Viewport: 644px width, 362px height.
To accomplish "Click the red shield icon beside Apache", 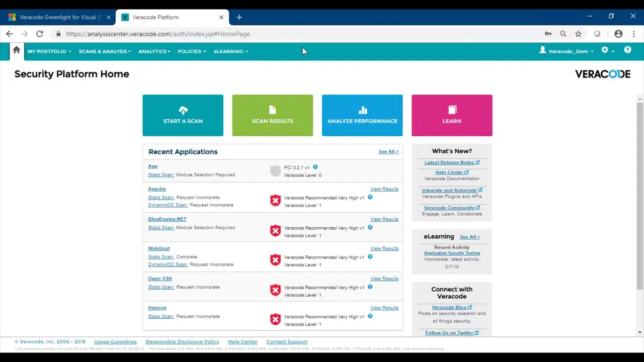I will (275, 200).
